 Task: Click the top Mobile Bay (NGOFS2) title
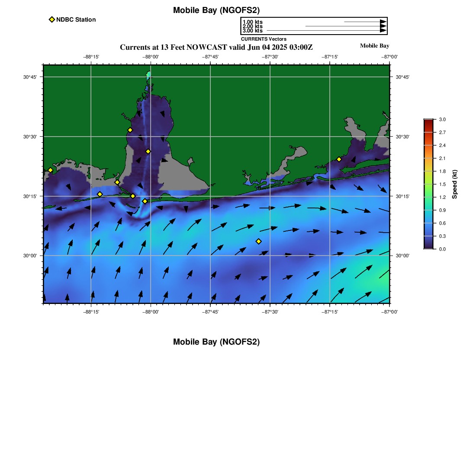click(216, 10)
